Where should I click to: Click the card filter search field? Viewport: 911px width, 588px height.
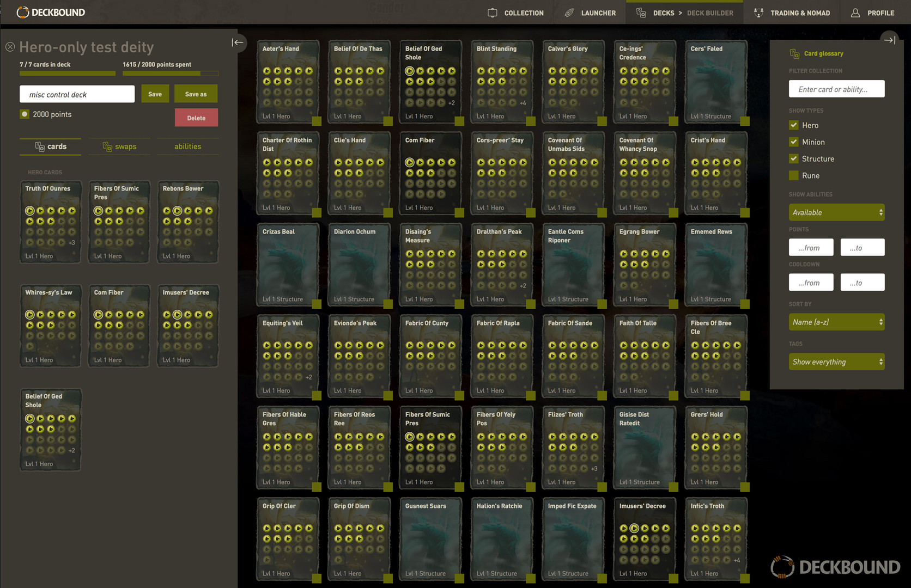coord(836,89)
